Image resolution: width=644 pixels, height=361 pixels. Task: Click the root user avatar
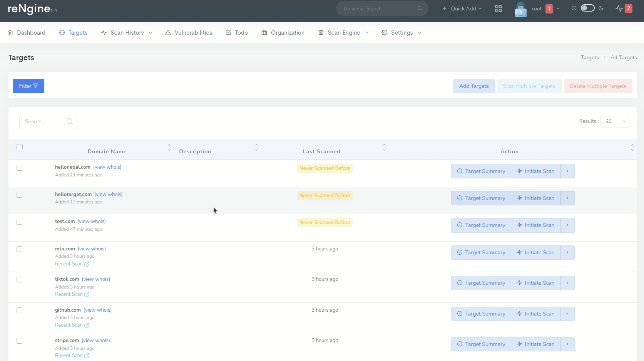click(520, 9)
